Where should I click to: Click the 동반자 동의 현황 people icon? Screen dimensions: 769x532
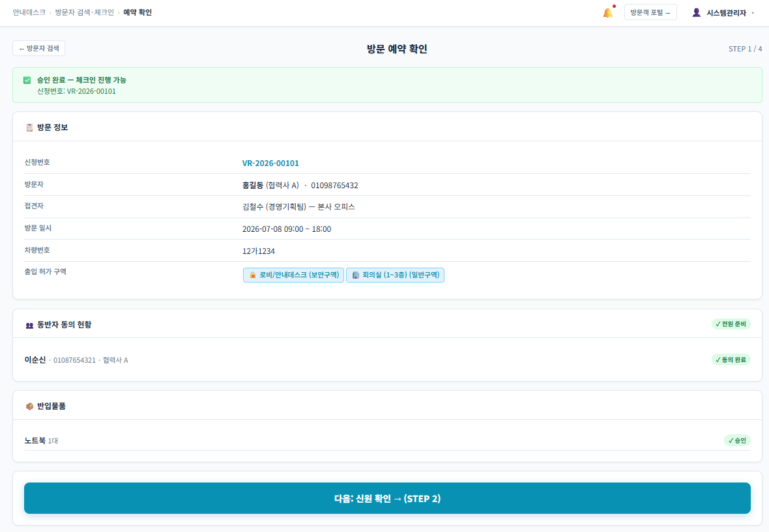pos(29,325)
